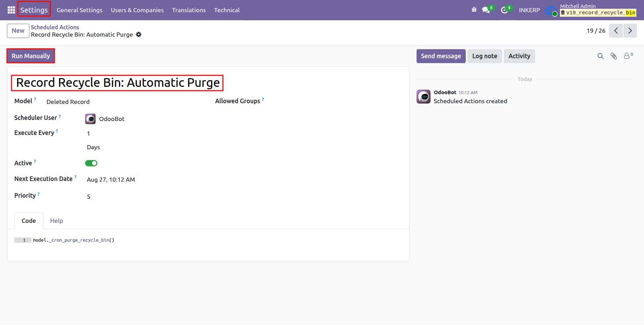Switch to the Help tab
This screenshot has width=644, height=325.
(x=57, y=221)
